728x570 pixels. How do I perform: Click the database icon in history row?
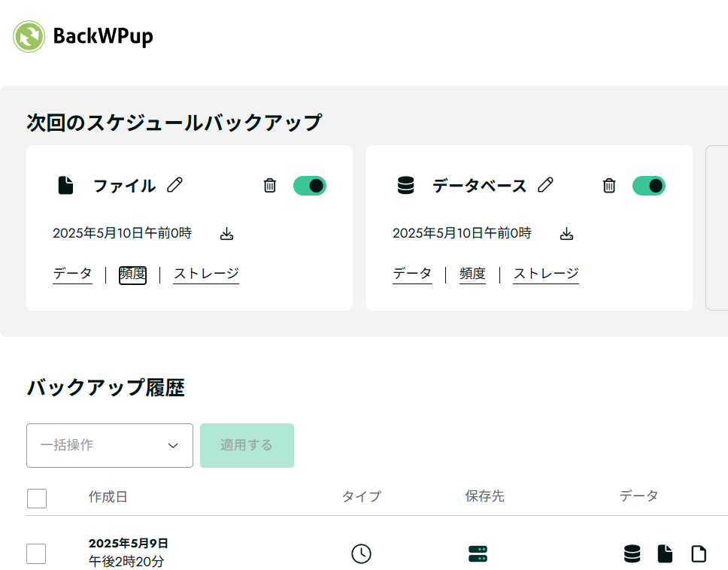coord(632,554)
